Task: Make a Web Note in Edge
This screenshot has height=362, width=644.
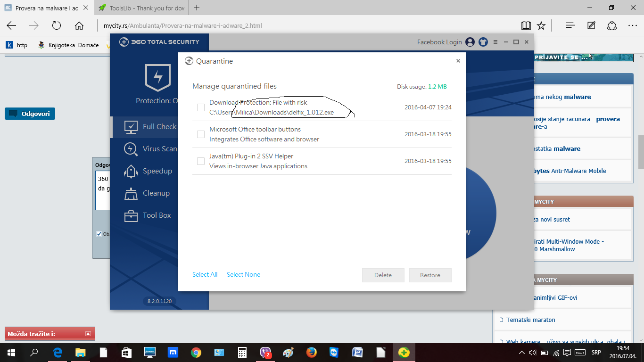Action: (x=591, y=25)
